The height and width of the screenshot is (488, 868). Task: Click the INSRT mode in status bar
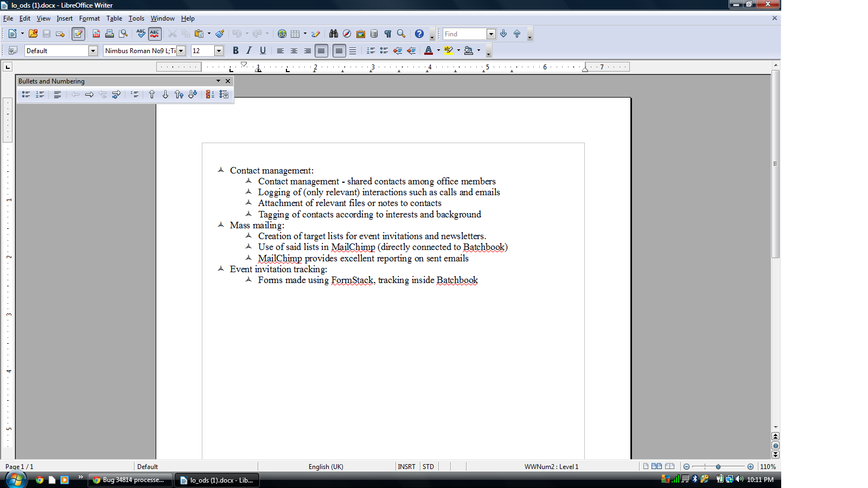coord(406,466)
